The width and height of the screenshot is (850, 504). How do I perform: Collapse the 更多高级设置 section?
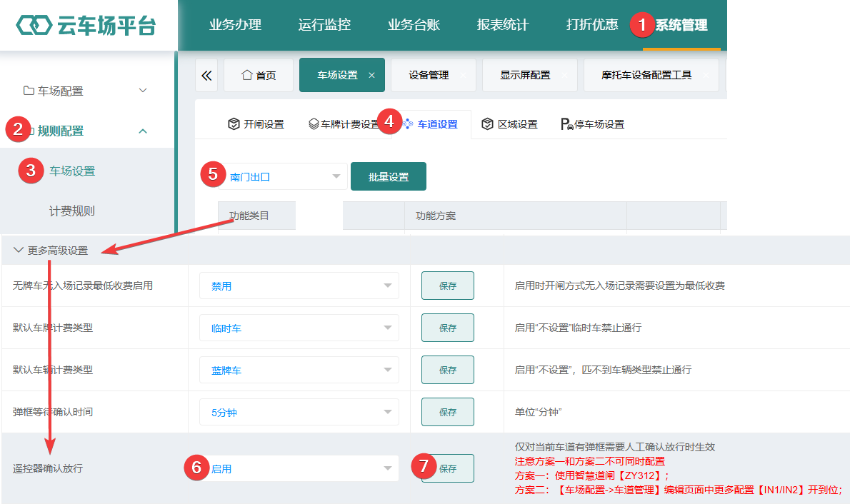pos(19,250)
